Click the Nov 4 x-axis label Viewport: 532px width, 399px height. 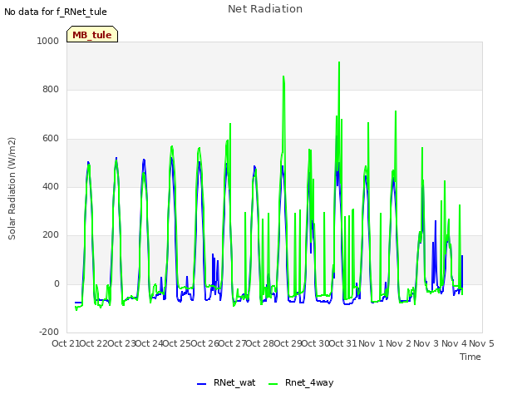(x=454, y=343)
